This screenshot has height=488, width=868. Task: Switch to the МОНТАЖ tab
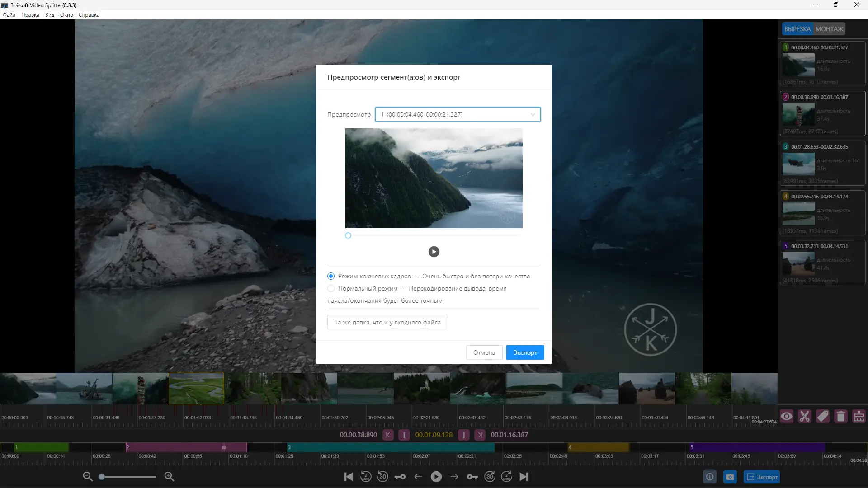point(829,29)
